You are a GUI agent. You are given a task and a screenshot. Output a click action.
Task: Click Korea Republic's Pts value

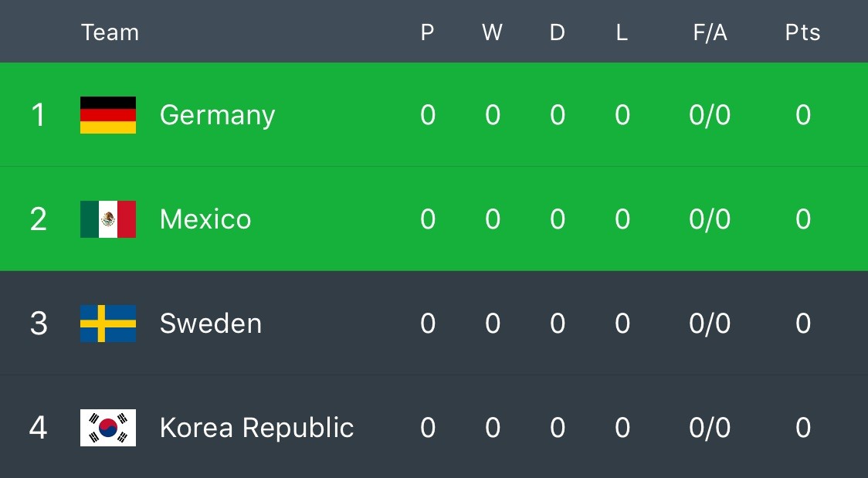pyautogui.click(x=803, y=428)
